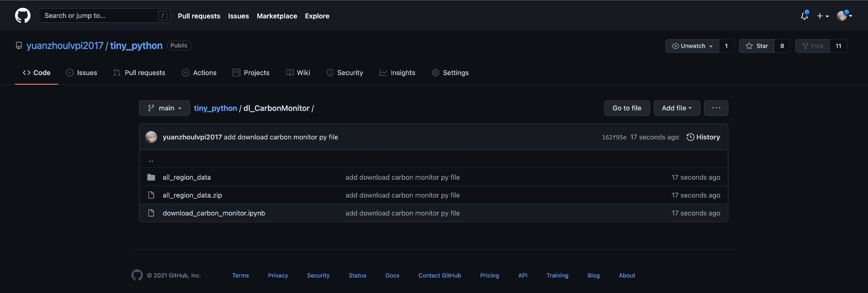Open Pull requests in top navigation

point(199,16)
